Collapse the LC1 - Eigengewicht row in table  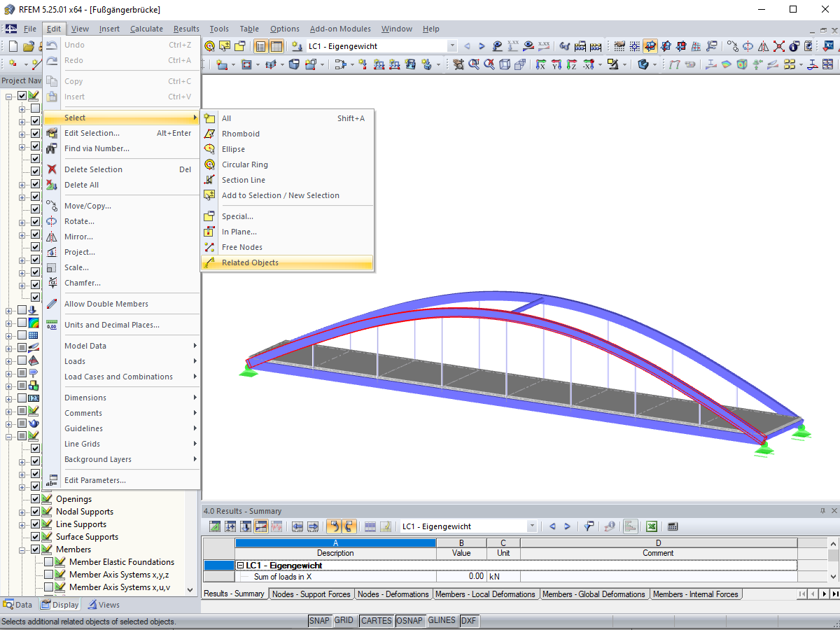point(240,566)
